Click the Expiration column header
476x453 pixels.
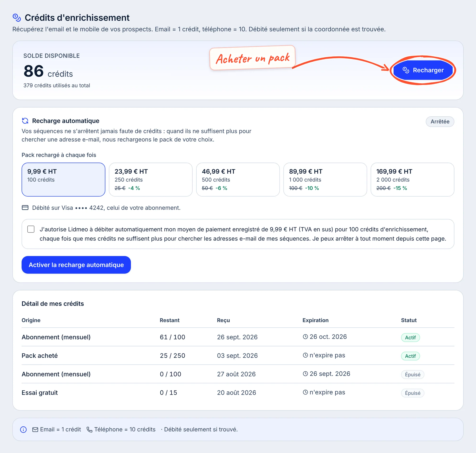coord(315,320)
